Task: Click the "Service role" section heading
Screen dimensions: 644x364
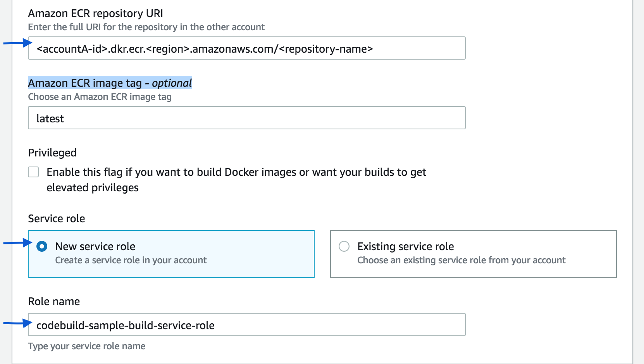Action: [x=57, y=219]
